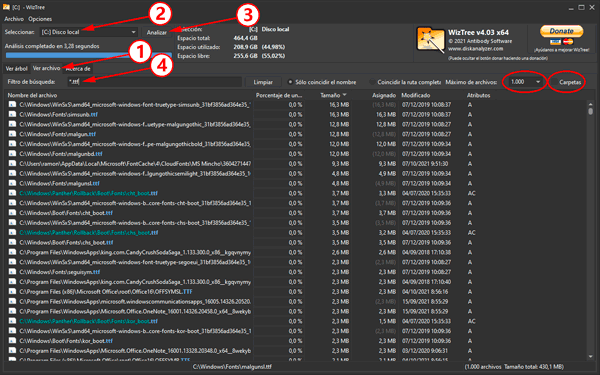Screen dimensions: 600x375
Task: Click the date 07/10/2021 9:51:30
Action: click(425, 163)
